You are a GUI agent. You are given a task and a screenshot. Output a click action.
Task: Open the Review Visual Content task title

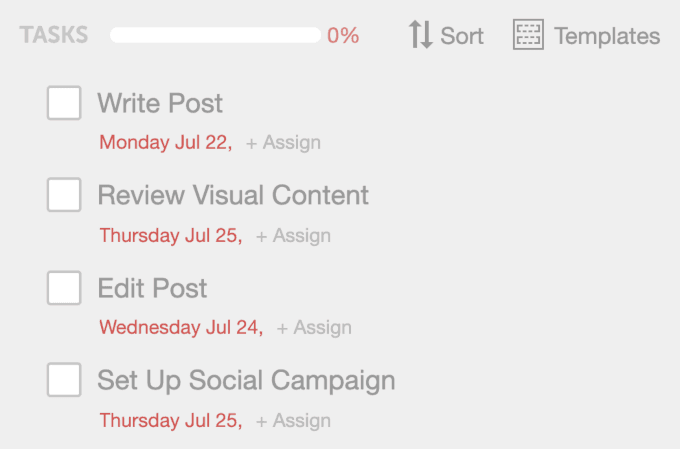pos(233,195)
